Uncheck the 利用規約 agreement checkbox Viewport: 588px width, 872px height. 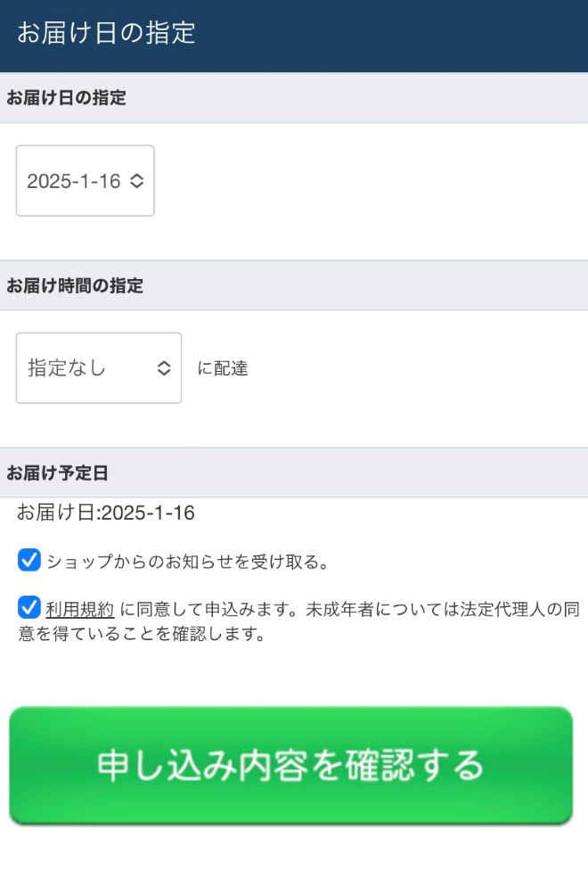click(x=29, y=609)
